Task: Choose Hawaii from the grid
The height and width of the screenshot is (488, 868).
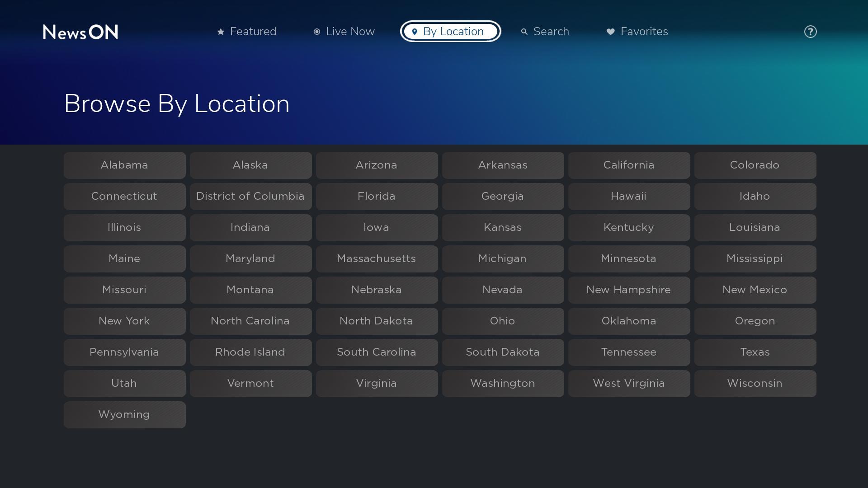Action: pos(629,196)
